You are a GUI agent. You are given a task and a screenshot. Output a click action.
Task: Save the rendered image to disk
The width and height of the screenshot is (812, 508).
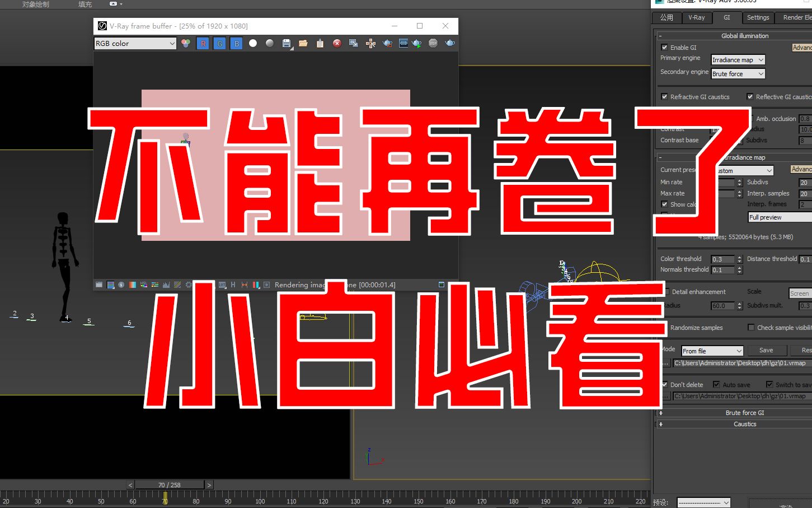tap(287, 43)
